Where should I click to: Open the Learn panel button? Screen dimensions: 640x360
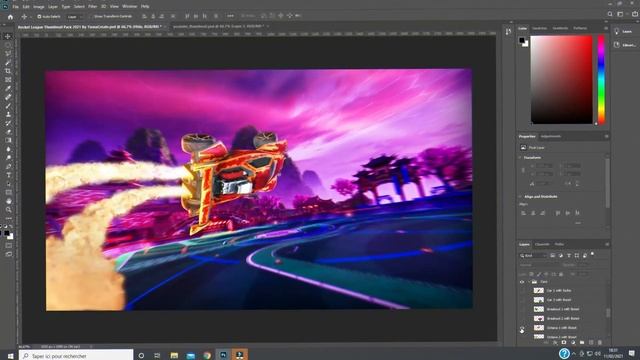coord(624,31)
